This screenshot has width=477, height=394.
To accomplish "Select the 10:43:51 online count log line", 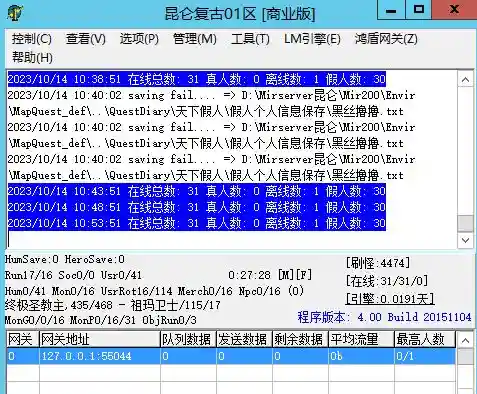I will (x=197, y=191).
